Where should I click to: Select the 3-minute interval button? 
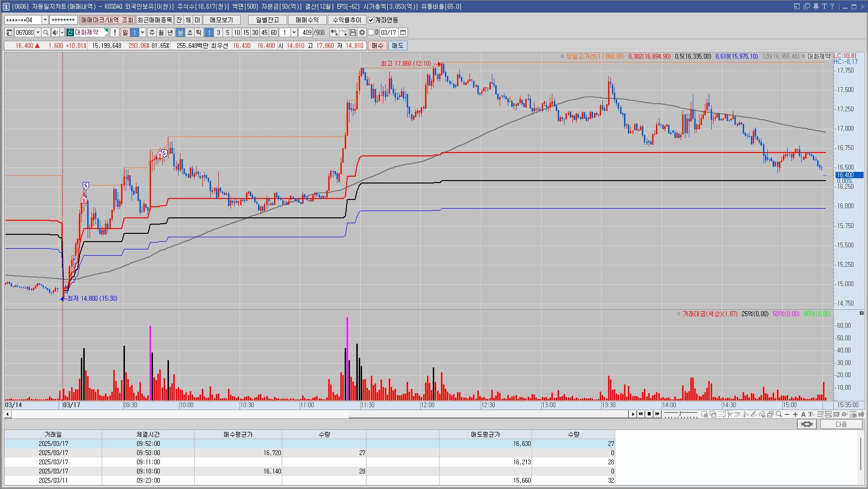[x=218, y=32]
